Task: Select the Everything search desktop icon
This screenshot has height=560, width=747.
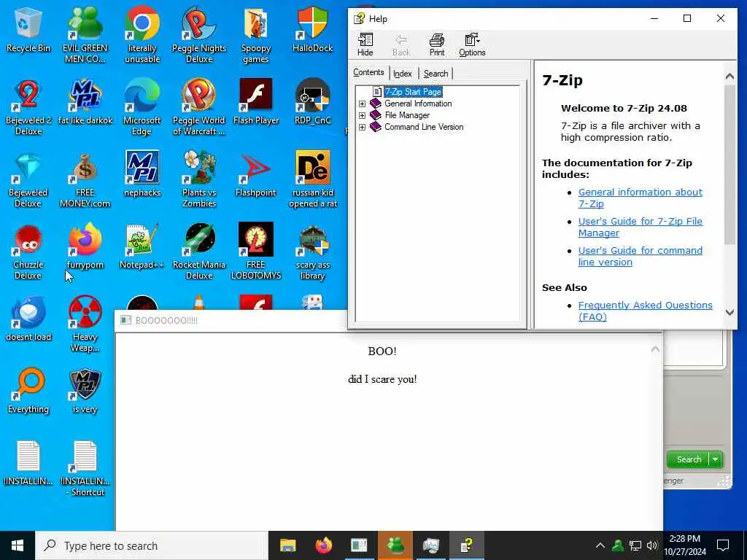Action: tap(28, 391)
